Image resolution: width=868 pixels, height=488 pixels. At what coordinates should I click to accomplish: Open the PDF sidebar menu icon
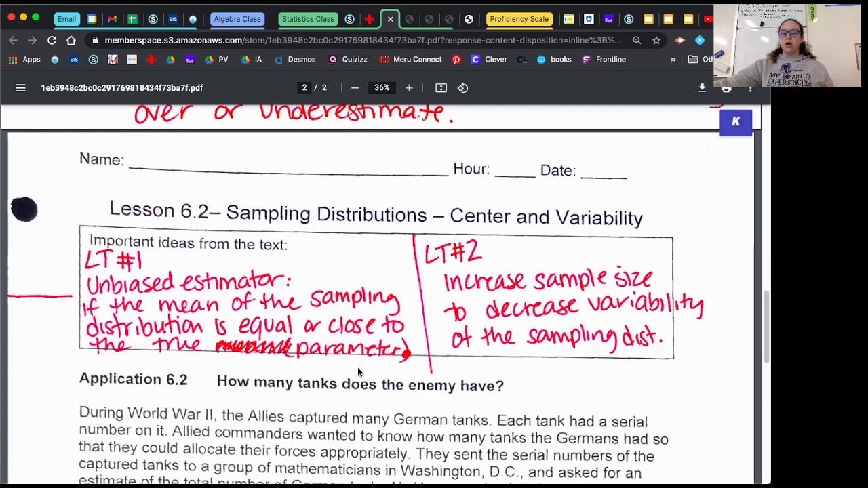coord(20,87)
